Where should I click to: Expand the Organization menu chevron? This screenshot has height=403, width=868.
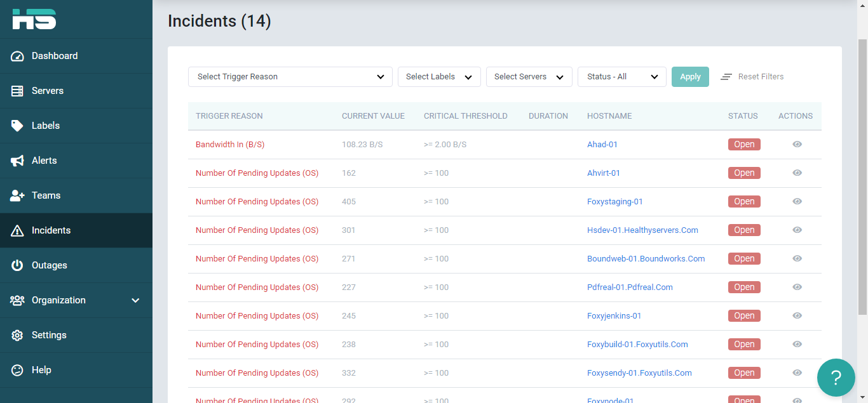pyautogui.click(x=135, y=300)
